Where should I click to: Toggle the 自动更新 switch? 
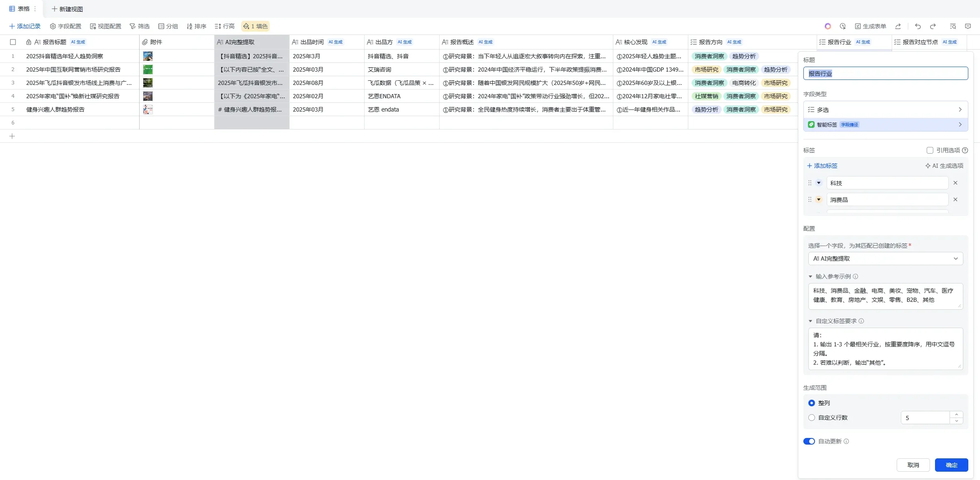coord(809,441)
